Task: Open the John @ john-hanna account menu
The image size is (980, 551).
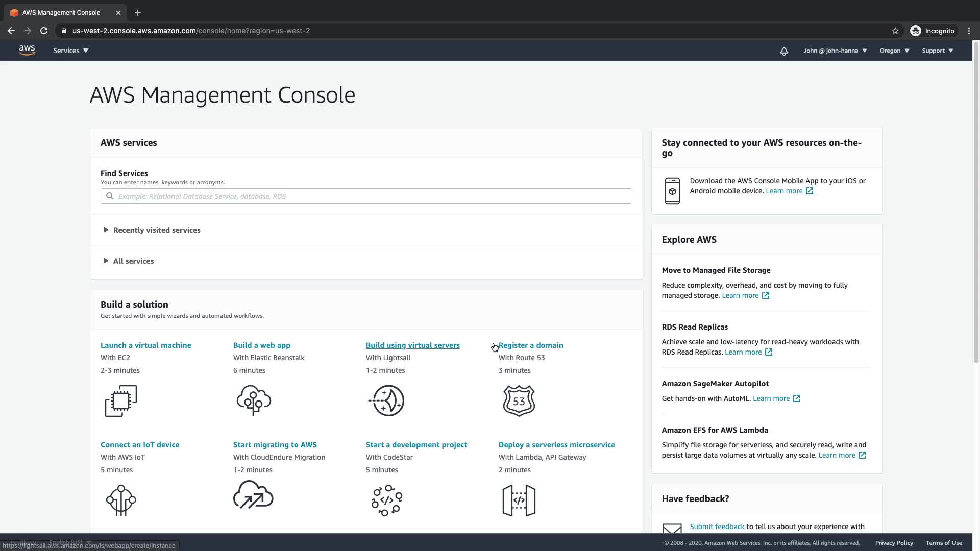Action: point(835,51)
